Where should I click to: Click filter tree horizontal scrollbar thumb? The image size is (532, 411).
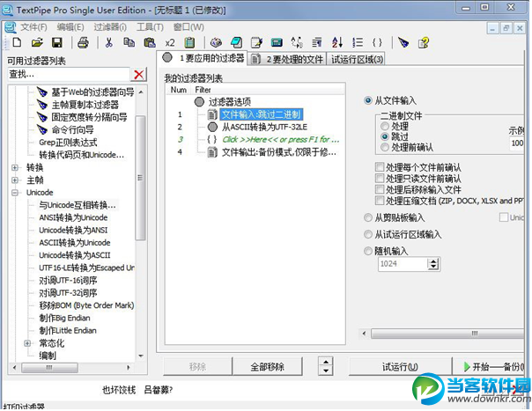tap(49, 368)
